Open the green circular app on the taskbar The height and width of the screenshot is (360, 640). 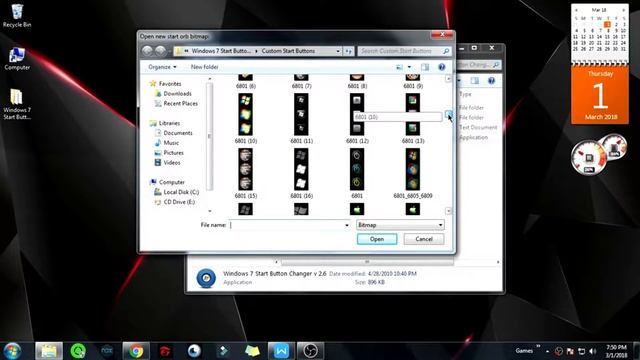coord(78,351)
